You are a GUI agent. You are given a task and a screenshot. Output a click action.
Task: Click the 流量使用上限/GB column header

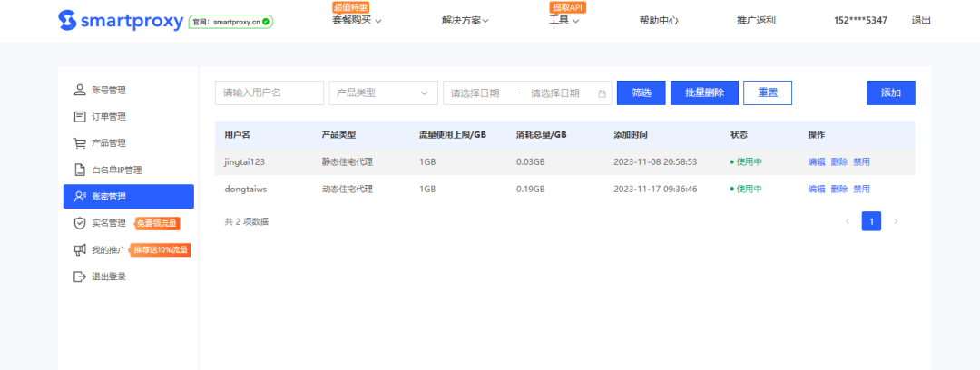tap(453, 135)
